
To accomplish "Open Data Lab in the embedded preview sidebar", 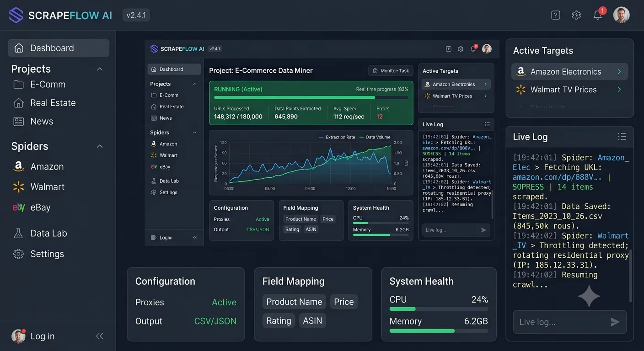I will [165, 181].
